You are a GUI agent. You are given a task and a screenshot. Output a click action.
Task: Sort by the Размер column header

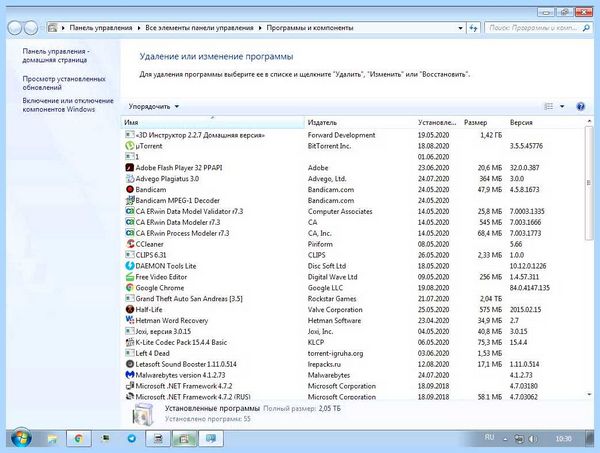click(x=484, y=122)
